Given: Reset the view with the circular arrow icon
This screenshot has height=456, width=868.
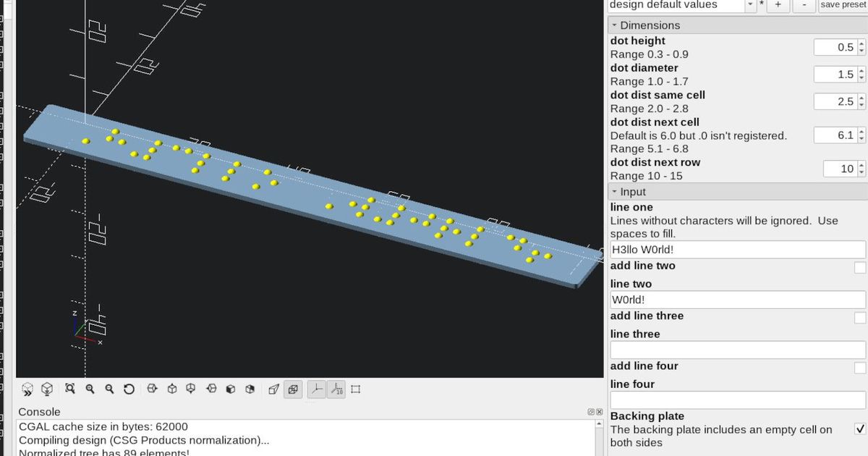Looking at the screenshot, I should click(x=129, y=389).
